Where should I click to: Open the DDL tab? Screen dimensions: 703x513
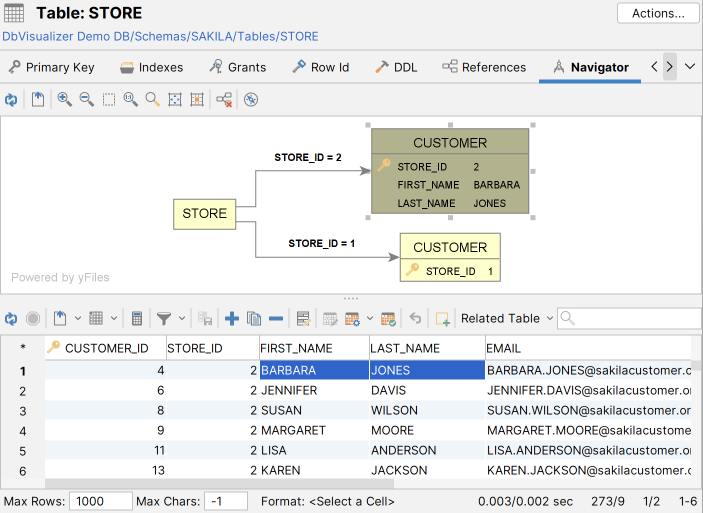tap(396, 67)
